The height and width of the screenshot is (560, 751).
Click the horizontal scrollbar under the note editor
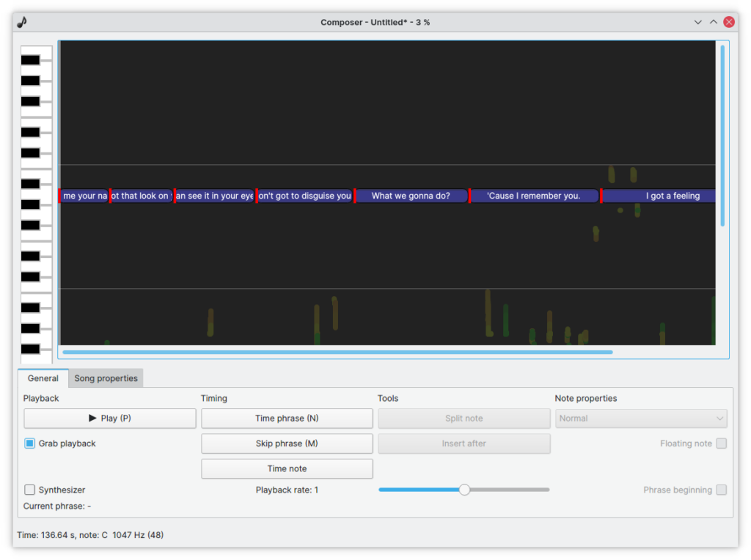(x=337, y=353)
